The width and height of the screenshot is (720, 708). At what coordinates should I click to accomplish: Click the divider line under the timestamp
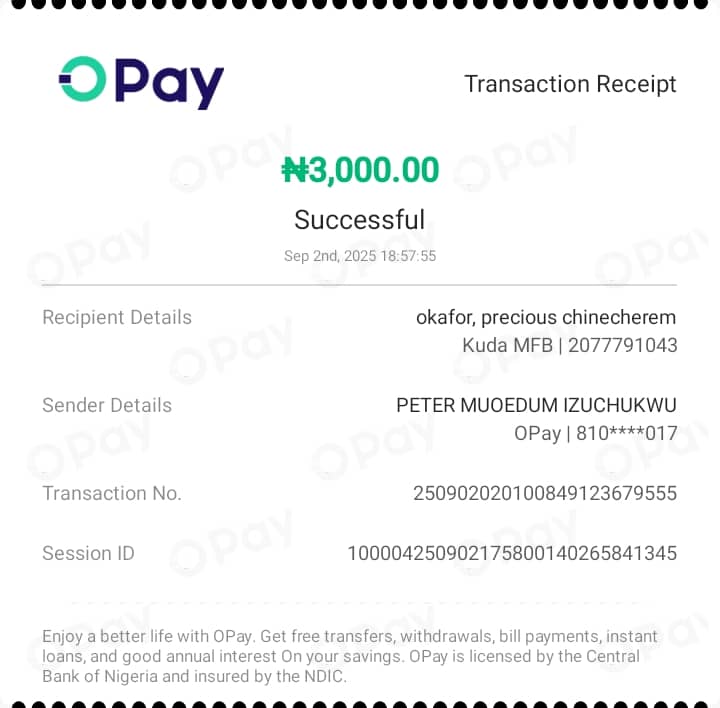click(x=359, y=285)
